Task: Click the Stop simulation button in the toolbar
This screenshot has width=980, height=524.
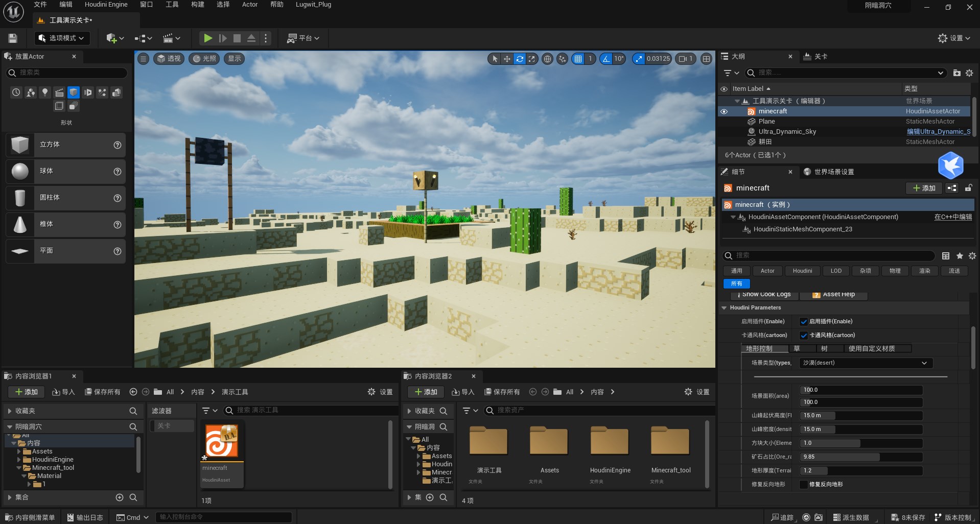Action: pyautogui.click(x=237, y=38)
